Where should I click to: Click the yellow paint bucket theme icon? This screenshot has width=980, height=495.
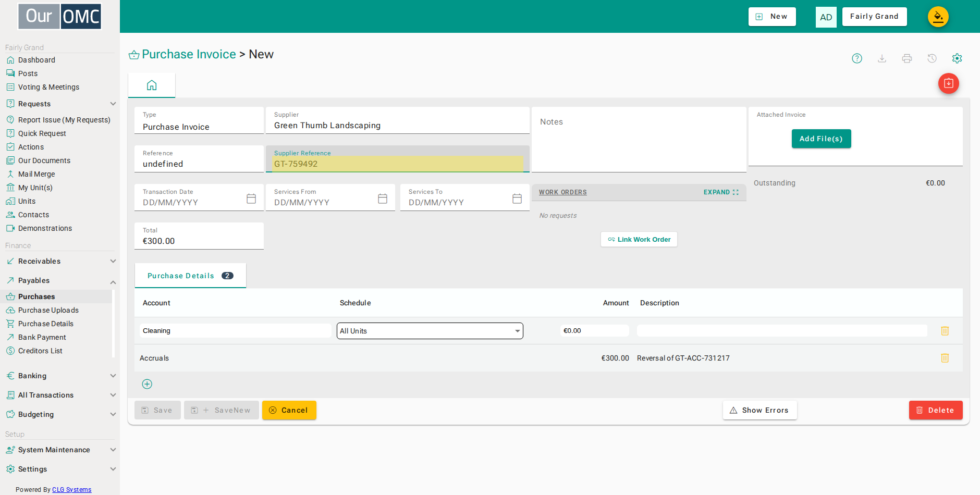[938, 17]
